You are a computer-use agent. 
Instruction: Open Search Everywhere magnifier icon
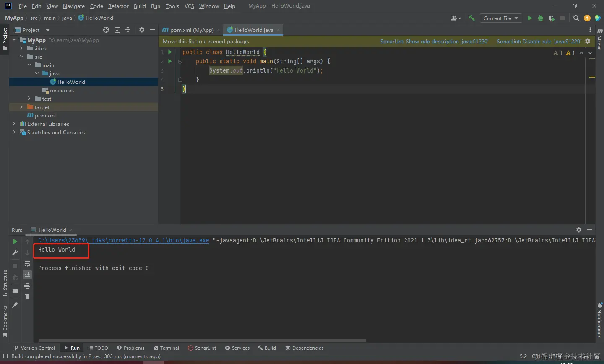[x=576, y=18]
